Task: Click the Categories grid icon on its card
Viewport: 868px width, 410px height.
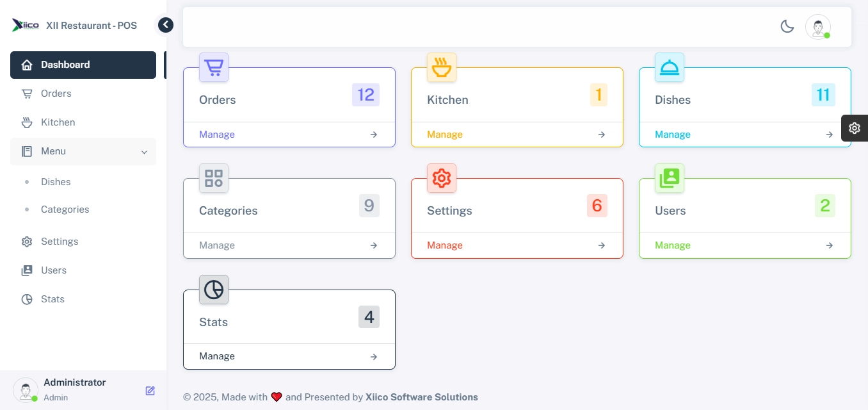Action: [x=214, y=178]
